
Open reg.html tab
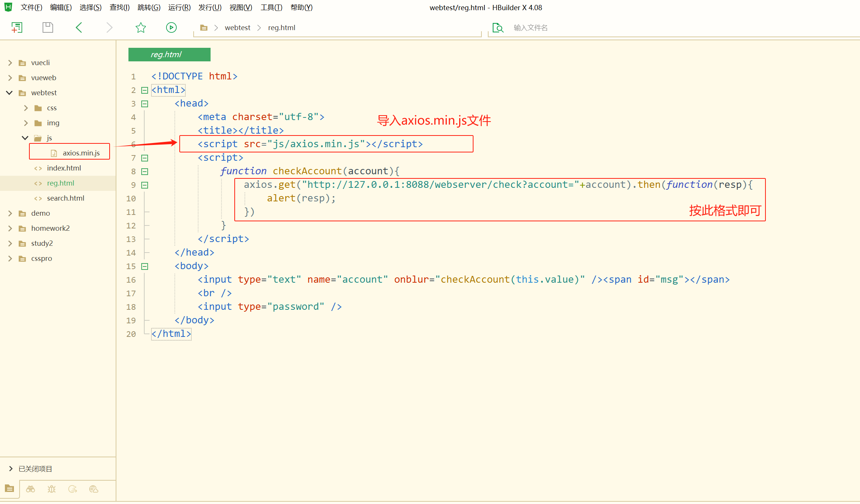click(169, 55)
